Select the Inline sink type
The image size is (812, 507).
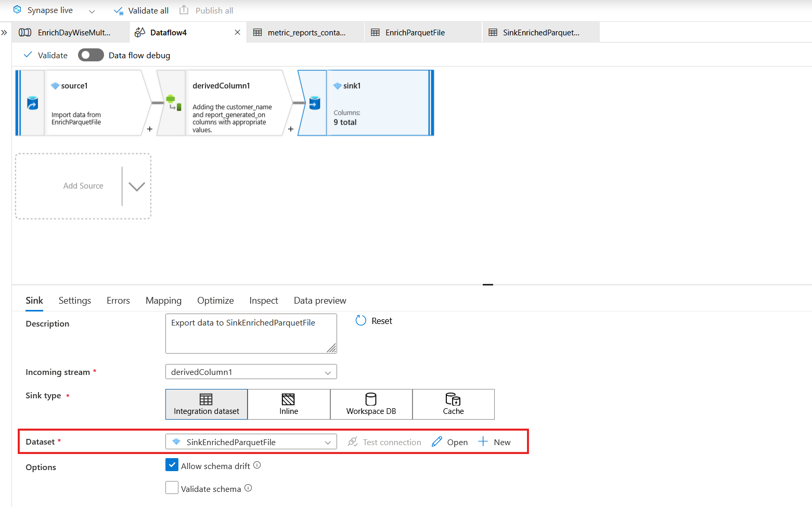[288, 404]
